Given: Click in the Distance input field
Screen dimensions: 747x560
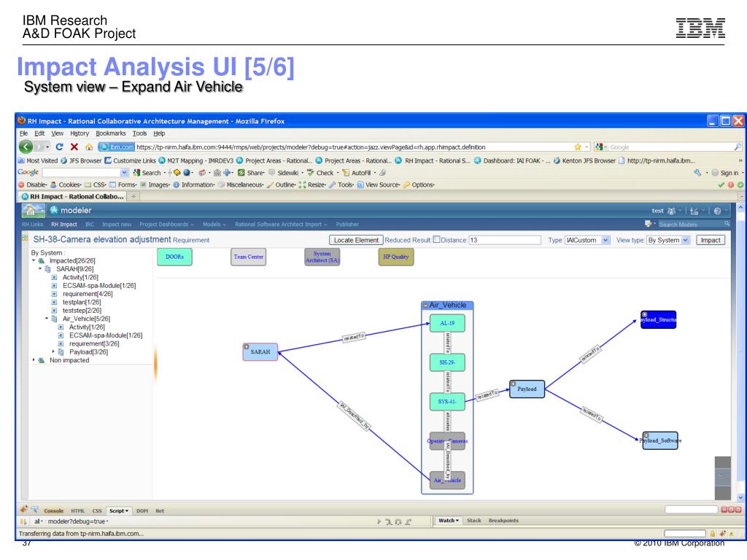Looking at the screenshot, I should click(505, 240).
